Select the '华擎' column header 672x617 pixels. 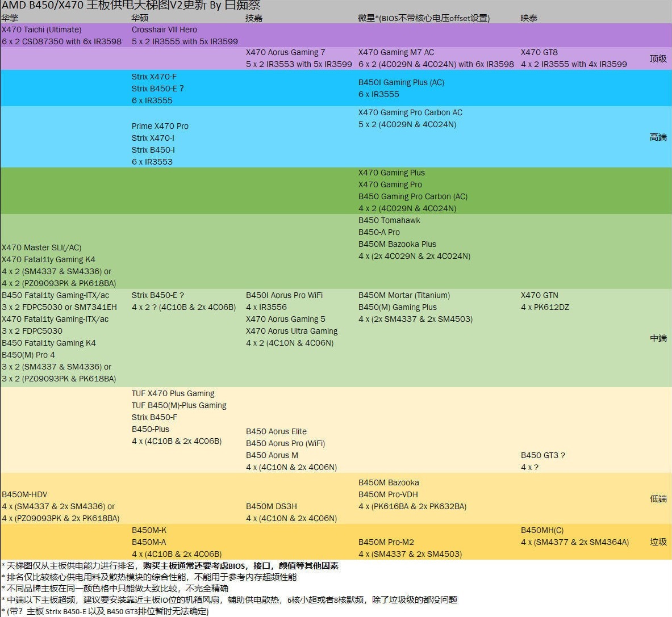click(10, 18)
